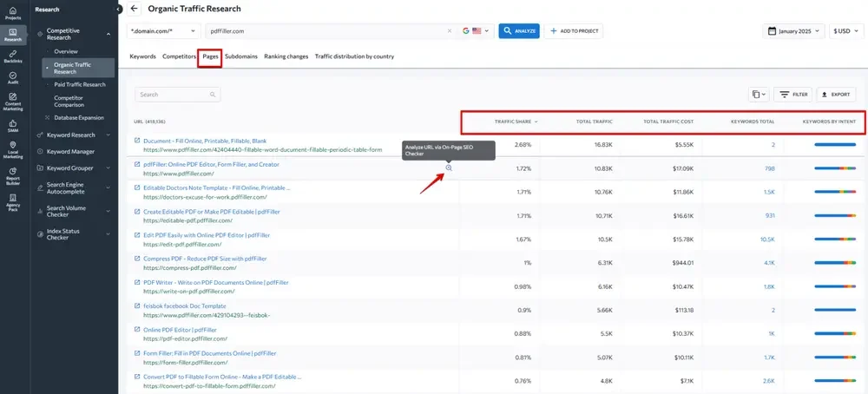
Task: Click the search magnifier in the table search
Action: 213,95
